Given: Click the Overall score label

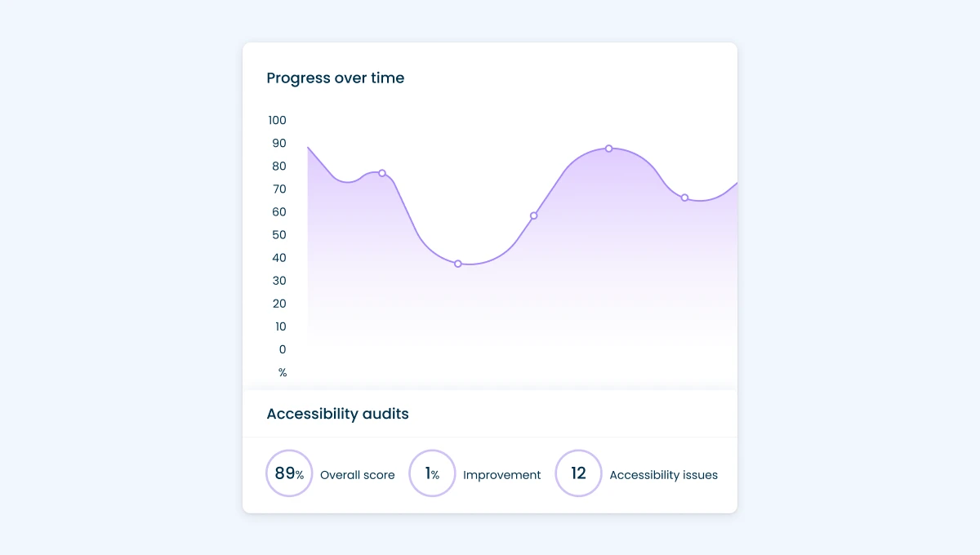Looking at the screenshot, I should [358, 474].
